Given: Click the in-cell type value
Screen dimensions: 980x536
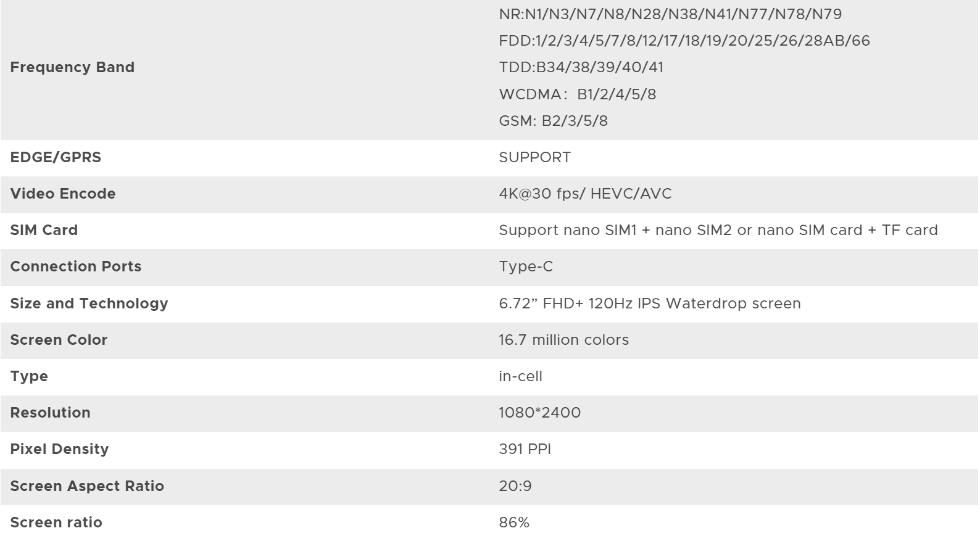Looking at the screenshot, I should [520, 376].
